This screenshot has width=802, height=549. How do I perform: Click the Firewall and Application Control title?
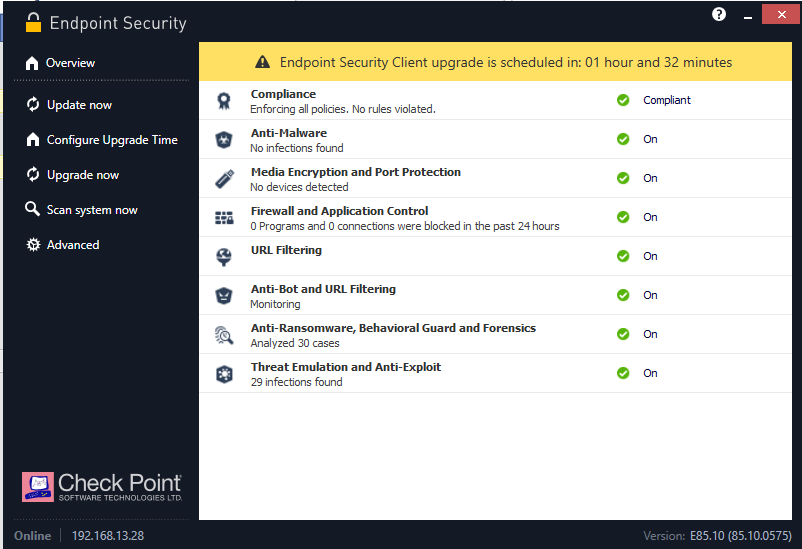pyautogui.click(x=339, y=211)
